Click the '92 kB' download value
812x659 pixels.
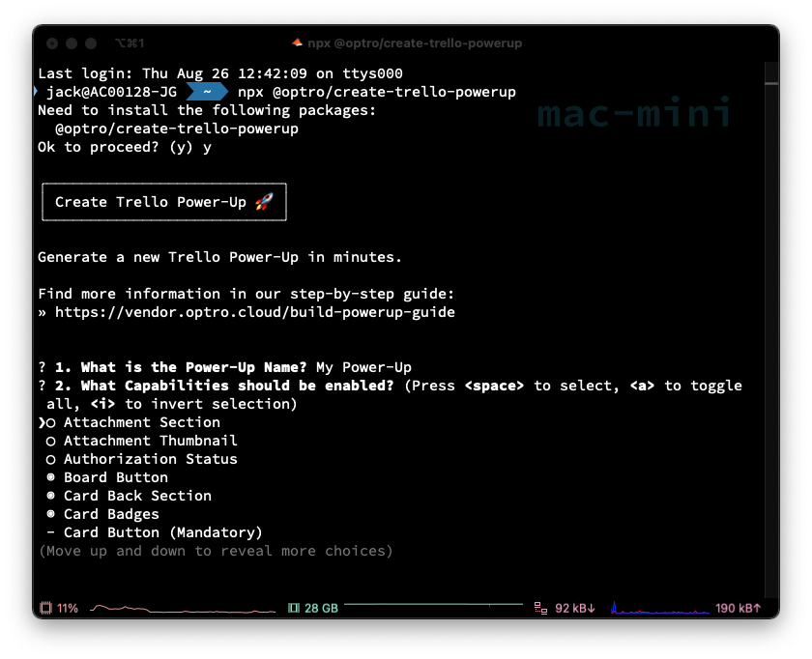coord(575,608)
